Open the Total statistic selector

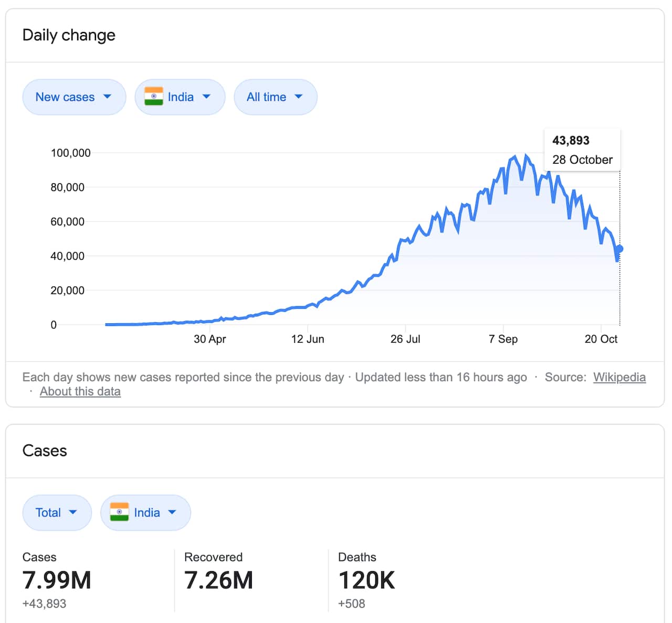(x=57, y=513)
